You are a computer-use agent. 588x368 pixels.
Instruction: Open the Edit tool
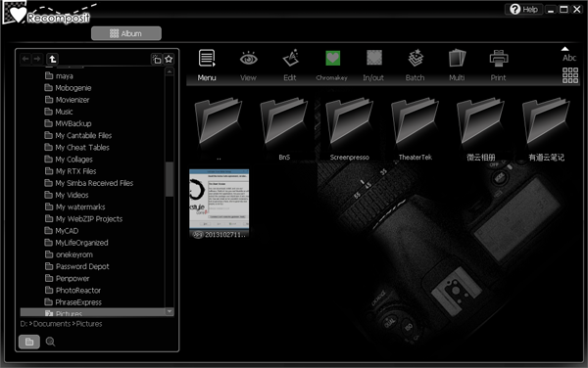coord(290,66)
